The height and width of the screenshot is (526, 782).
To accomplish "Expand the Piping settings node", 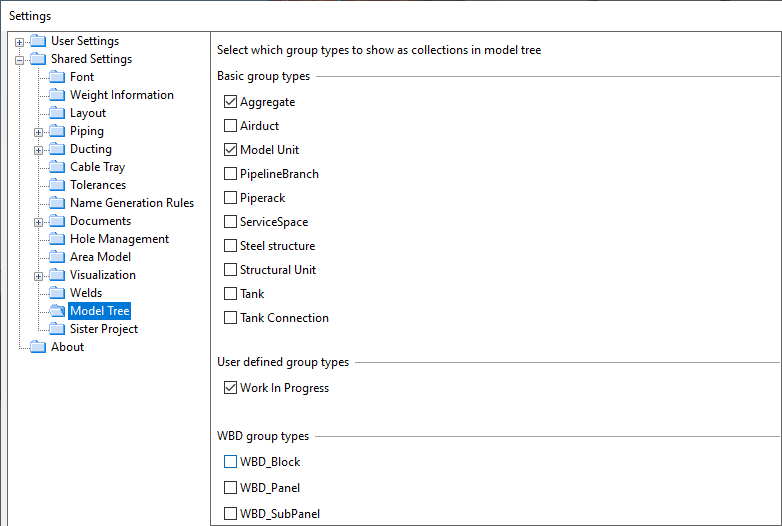I will (38, 132).
